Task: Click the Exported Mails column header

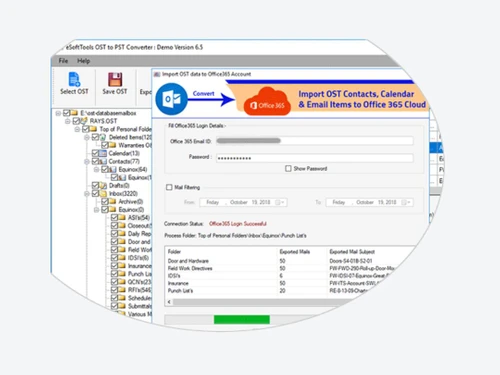Action: point(295,252)
